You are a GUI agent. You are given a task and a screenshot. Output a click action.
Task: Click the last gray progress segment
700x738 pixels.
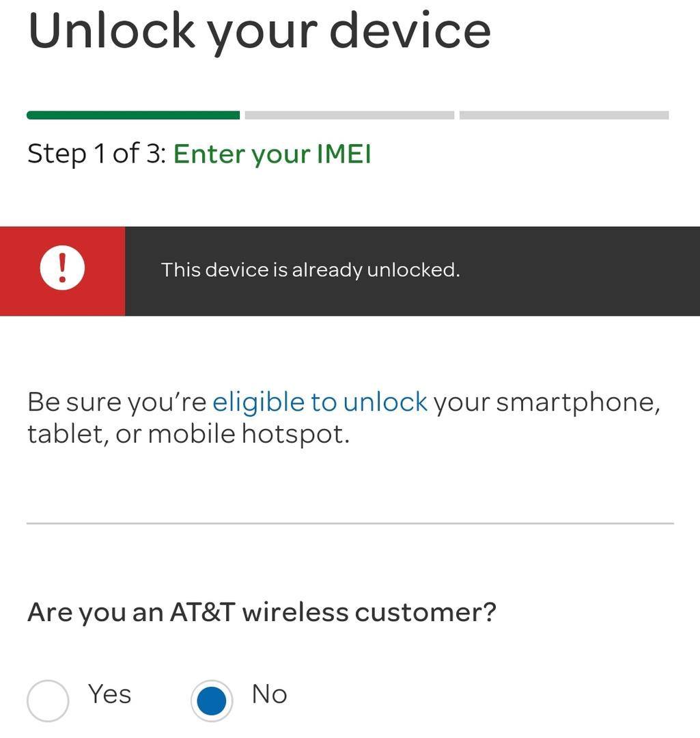(x=564, y=115)
